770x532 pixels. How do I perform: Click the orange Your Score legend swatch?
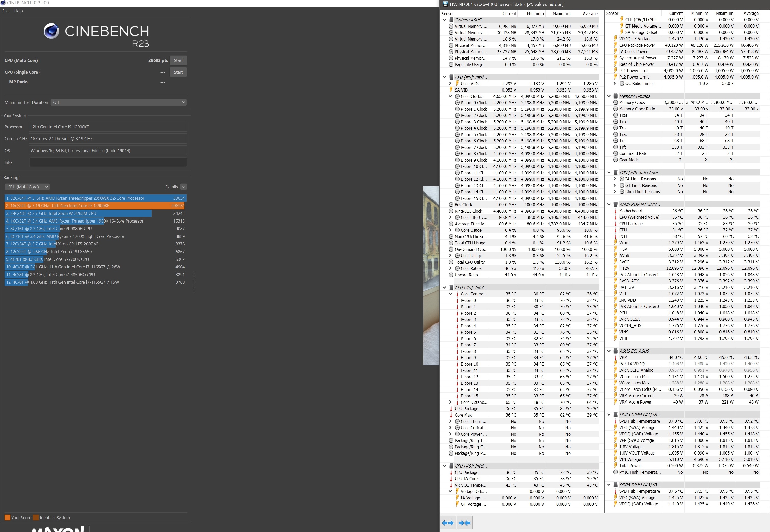click(7, 517)
